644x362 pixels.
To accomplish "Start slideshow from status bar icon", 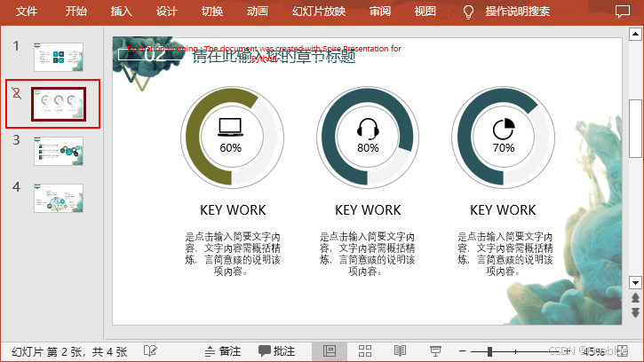I will click(x=435, y=351).
